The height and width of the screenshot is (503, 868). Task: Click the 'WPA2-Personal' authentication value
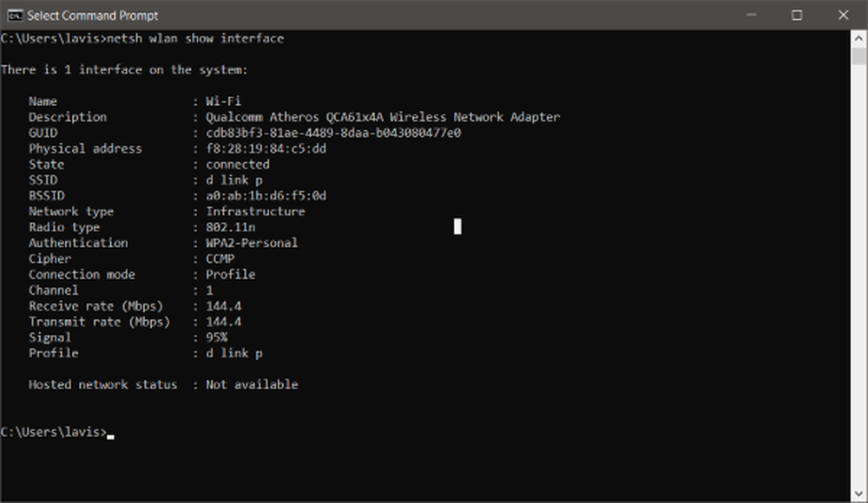click(252, 242)
